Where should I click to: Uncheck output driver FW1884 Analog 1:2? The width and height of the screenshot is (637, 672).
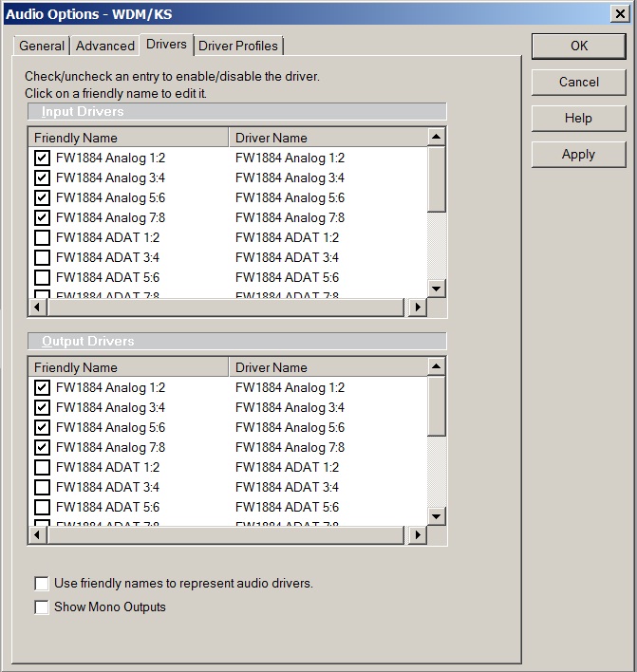click(42, 387)
